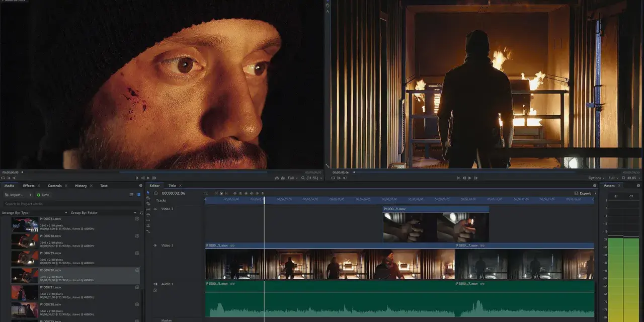The height and width of the screenshot is (322, 644).
Task: Switch to the History tab
Action: [80, 186]
